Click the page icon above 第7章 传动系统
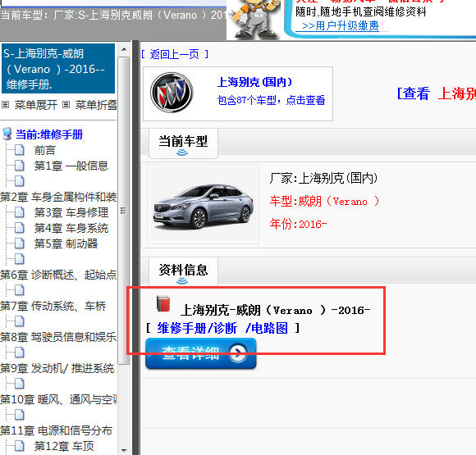The width and height of the screenshot is (476, 455). [x=20, y=290]
